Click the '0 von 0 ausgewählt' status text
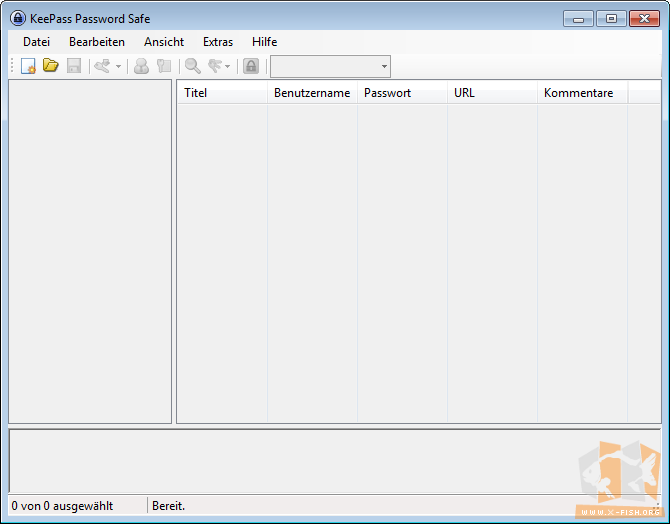The height and width of the screenshot is (524, 670). (x=62, y=506)
